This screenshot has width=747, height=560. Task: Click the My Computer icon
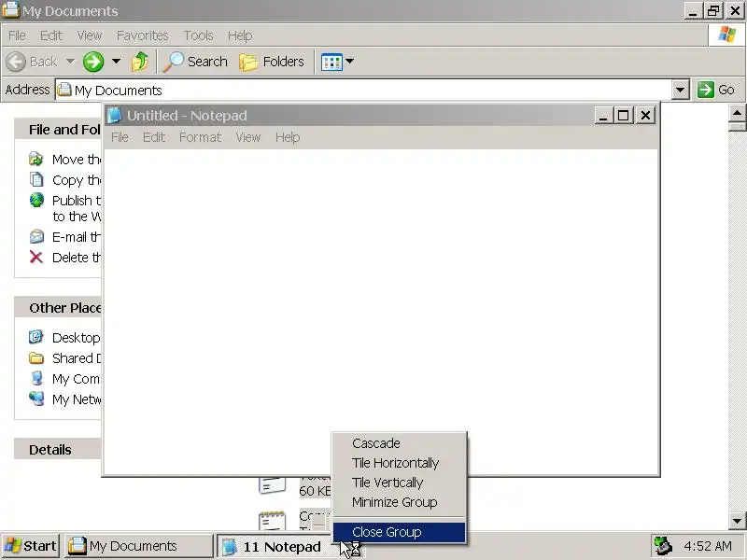[x=36, y=378]
